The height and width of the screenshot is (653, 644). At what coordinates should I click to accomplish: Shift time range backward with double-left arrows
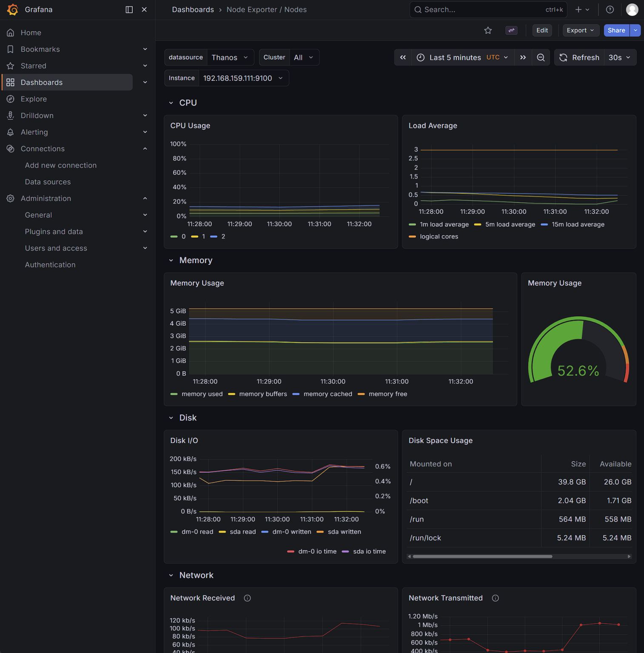403,57
